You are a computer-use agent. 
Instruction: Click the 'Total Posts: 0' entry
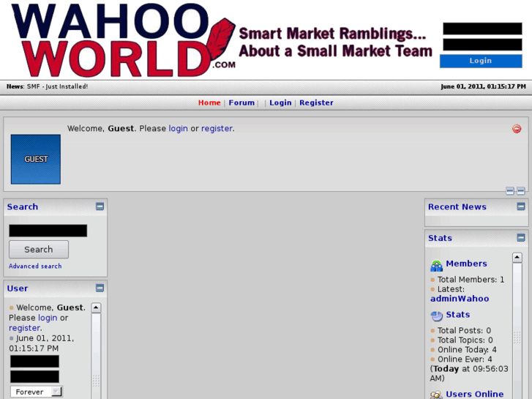click(464, 330)
